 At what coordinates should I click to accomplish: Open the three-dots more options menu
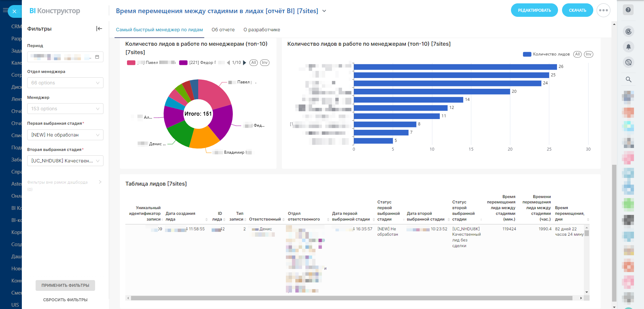pos(603,10)
